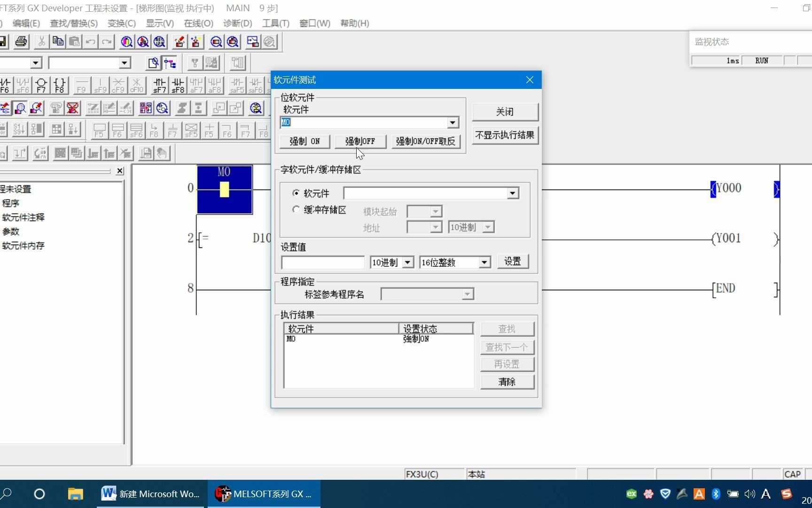Click the print toolbar icon
The width and height of the screenshot is (812, 508).
(x=21, y=41)
